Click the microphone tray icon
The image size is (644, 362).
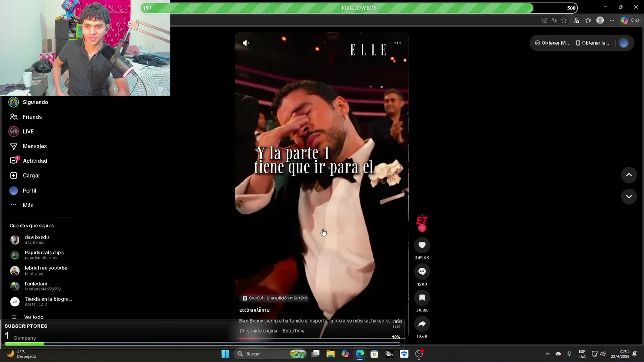pos(569,354)
